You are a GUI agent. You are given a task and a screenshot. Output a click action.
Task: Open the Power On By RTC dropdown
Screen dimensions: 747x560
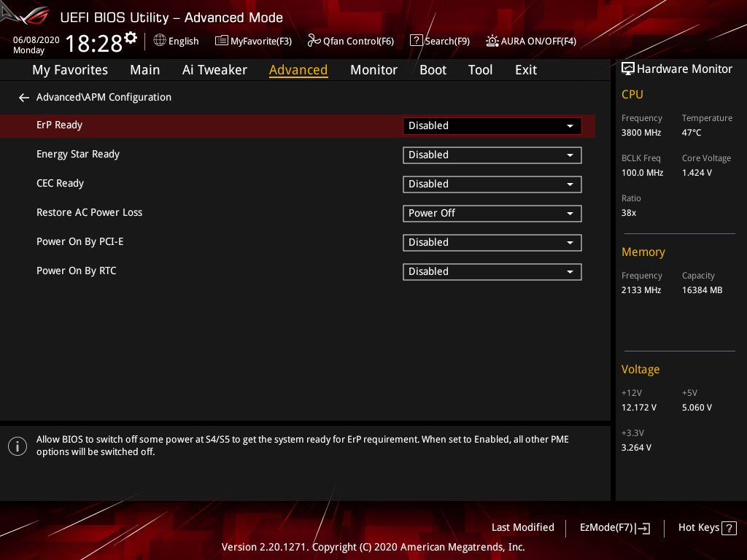point(492,272)
